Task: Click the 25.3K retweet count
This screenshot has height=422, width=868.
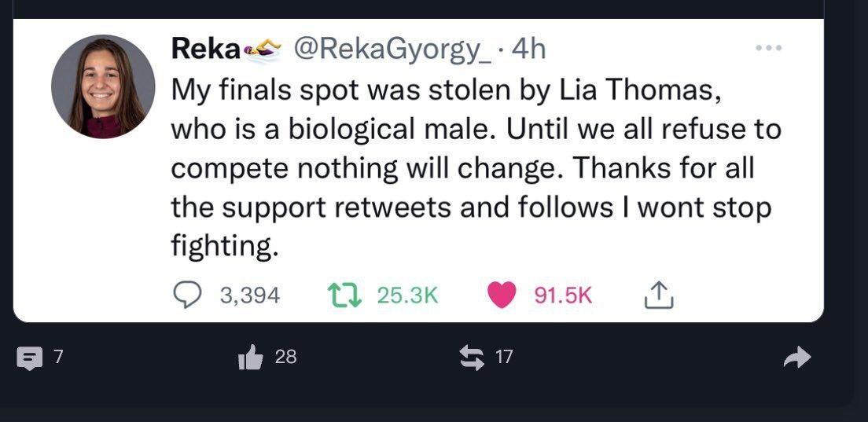Action: (407, 295)
